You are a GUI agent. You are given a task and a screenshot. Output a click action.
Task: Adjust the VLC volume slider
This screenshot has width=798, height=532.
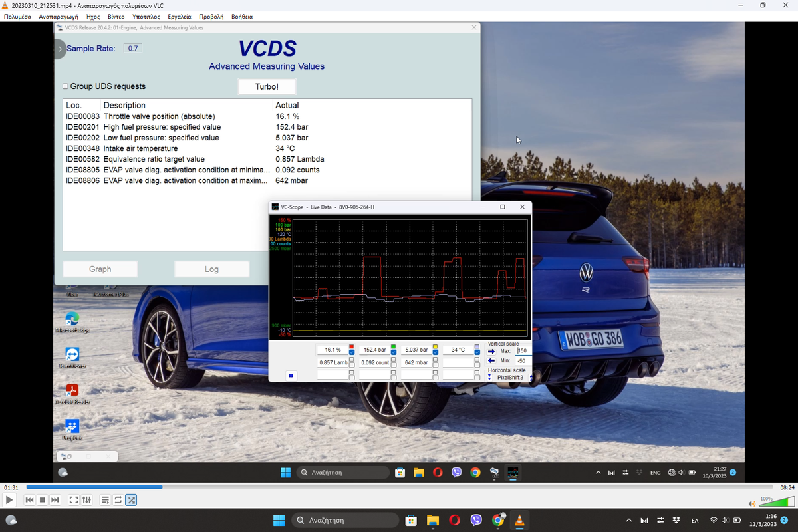click(x=777, y=501)
